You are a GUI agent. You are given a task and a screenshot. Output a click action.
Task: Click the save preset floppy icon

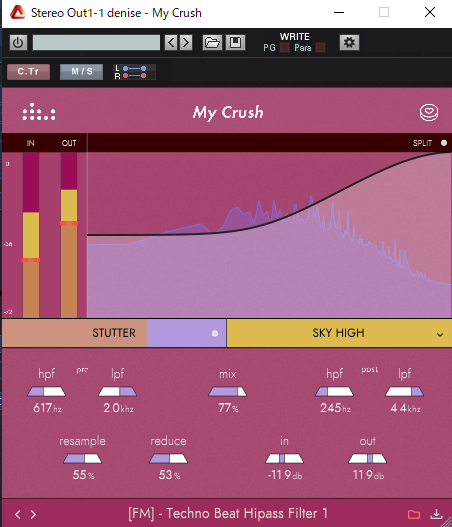pos(235,43)
